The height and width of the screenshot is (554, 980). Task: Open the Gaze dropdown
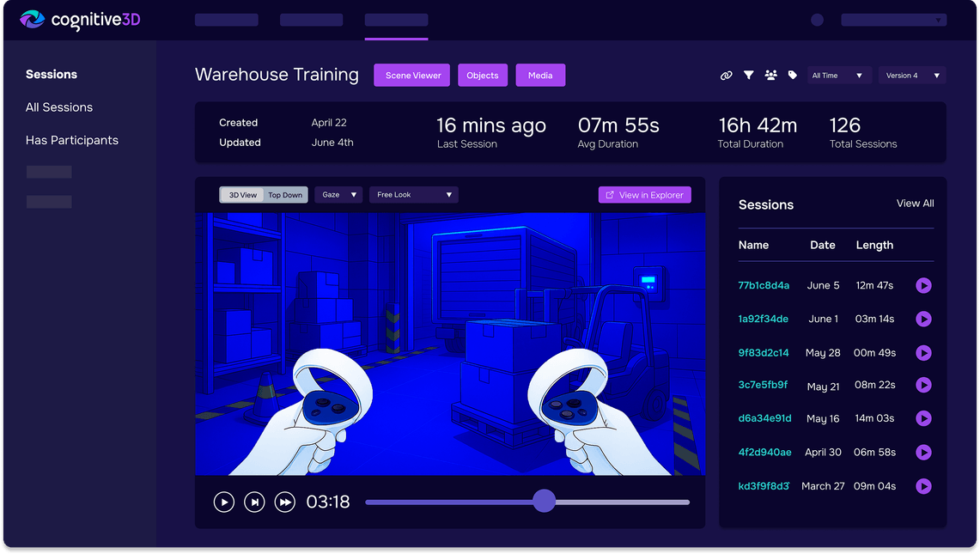pos(338,194)
